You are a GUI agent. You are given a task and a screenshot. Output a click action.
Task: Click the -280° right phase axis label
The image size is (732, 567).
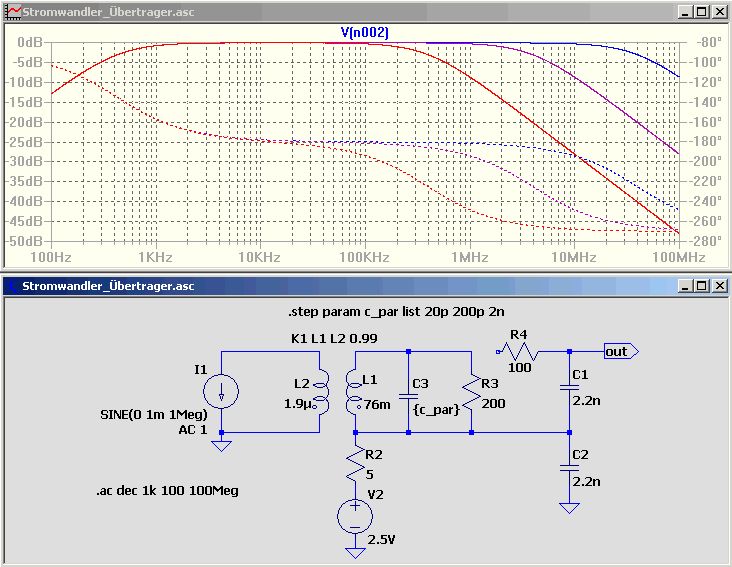click(x=706, y=241)
